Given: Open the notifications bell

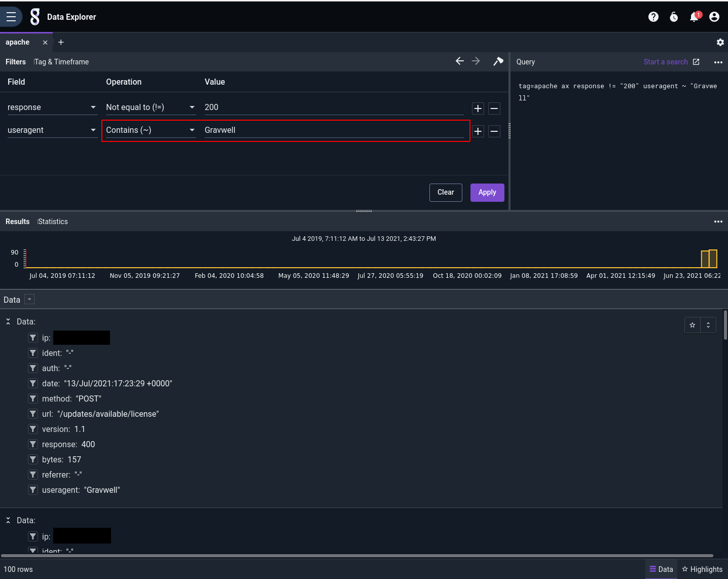Looking at the screenshot, I should [695, 17].
